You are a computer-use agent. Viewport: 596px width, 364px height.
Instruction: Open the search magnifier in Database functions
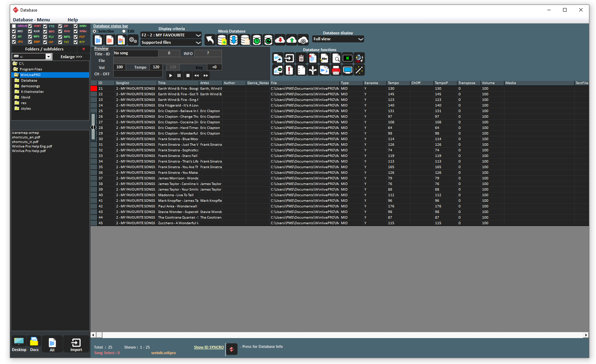click(336, 58)
